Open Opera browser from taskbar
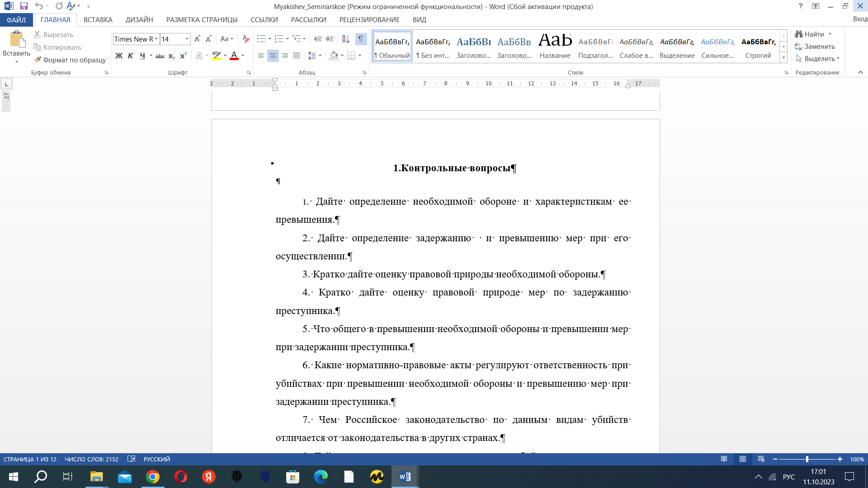The image size is (868, 488). (181, 477)
